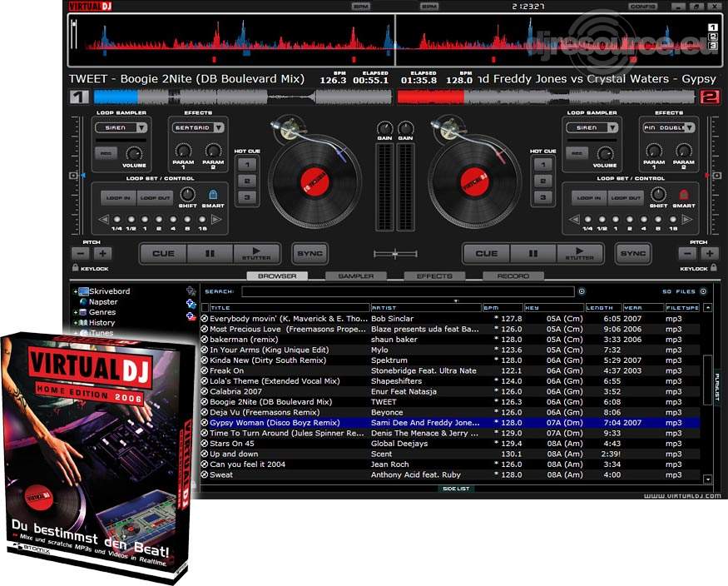
Task: Enable the 8-beat loop length indicator
Action: point(186,220)
